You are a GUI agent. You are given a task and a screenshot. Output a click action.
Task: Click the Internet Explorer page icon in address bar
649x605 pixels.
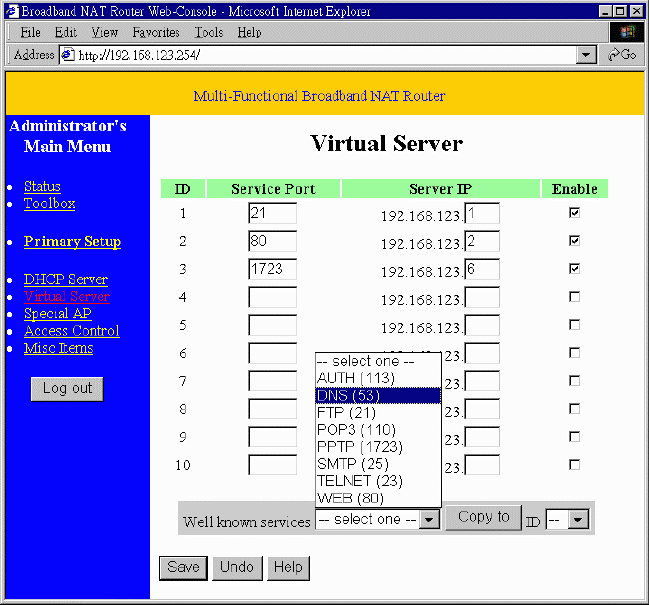click(68, 55)
